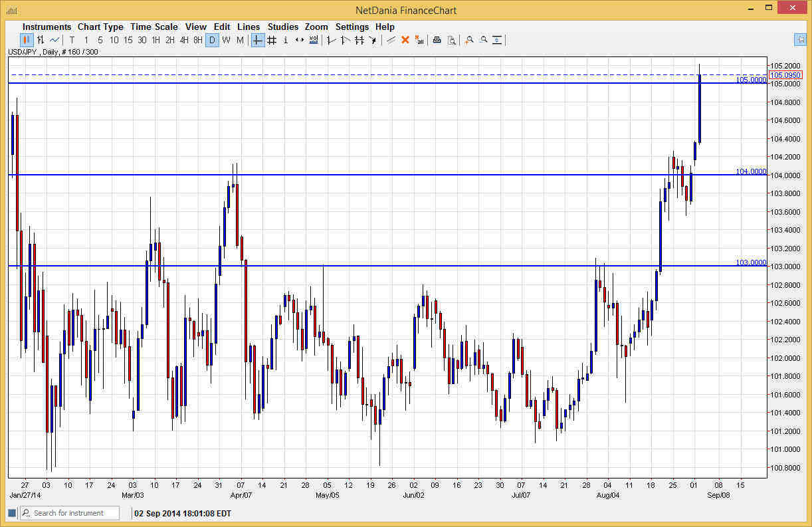Expand the Time Scale menu

point(153,27)
